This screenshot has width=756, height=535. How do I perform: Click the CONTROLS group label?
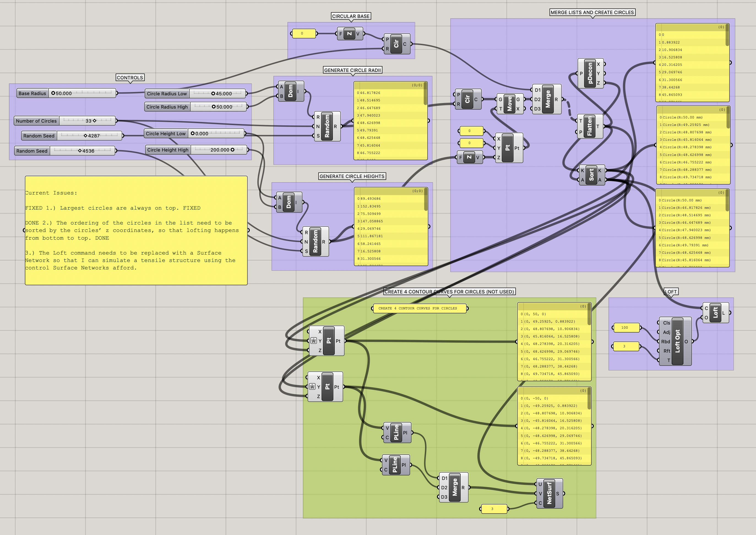[x=130, y=78]
